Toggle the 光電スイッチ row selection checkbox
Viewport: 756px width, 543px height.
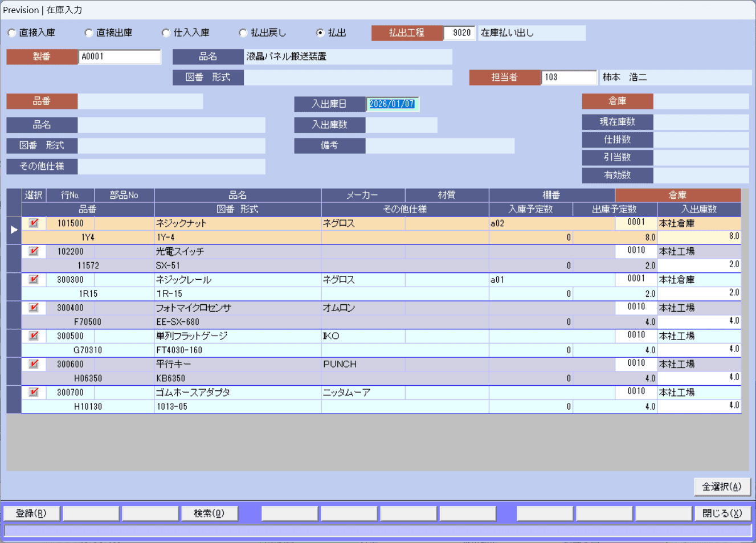34,251
